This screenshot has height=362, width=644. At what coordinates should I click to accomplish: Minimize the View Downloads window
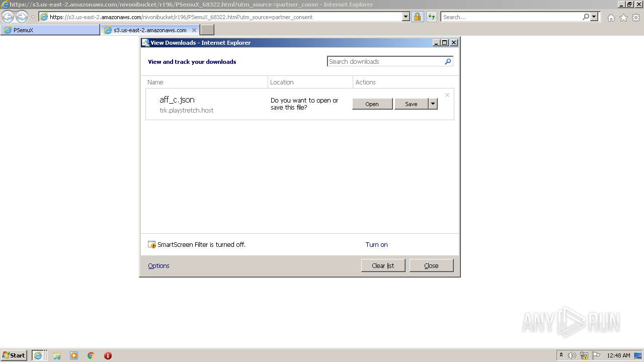click(437, 43)
